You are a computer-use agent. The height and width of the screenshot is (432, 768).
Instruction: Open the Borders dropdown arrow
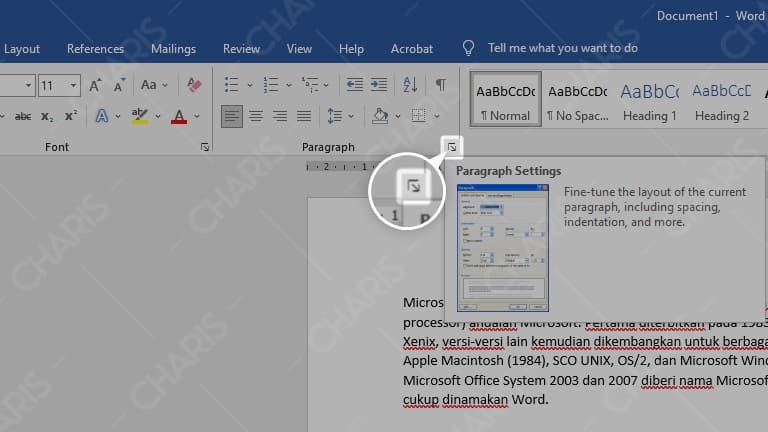tap(436, 117)
